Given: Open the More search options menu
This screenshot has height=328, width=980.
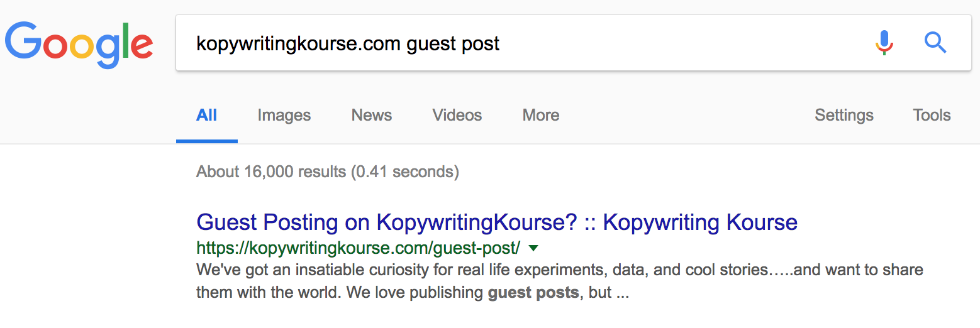Looking at the screenshot, I should (x=541, y=116).
